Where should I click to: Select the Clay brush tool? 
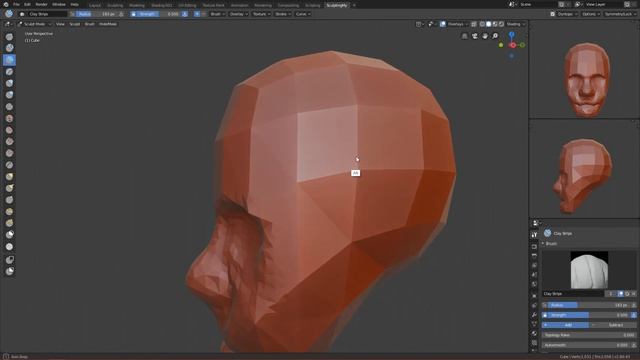pos(9,48)
